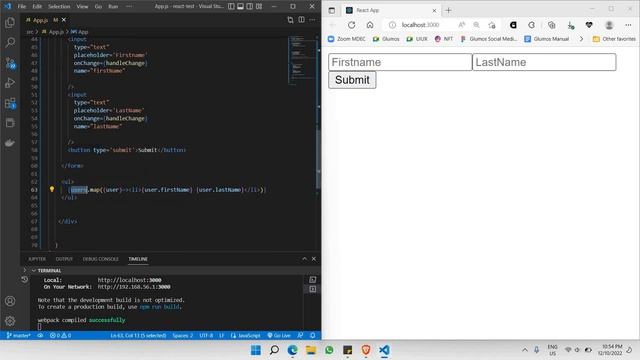Show hidden system tray icons
Image resolution: width=640 pixels, height=360 pixels.
(525, 350)
